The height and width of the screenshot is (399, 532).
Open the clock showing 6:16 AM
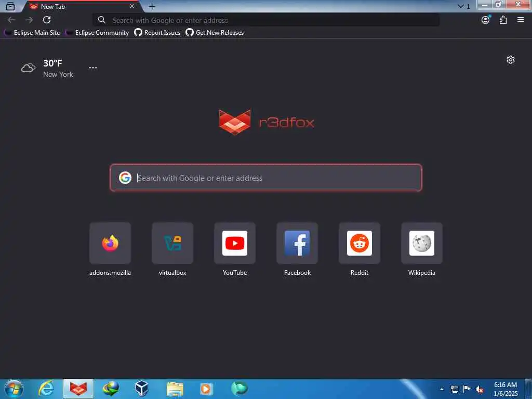[x=506, y=389]
